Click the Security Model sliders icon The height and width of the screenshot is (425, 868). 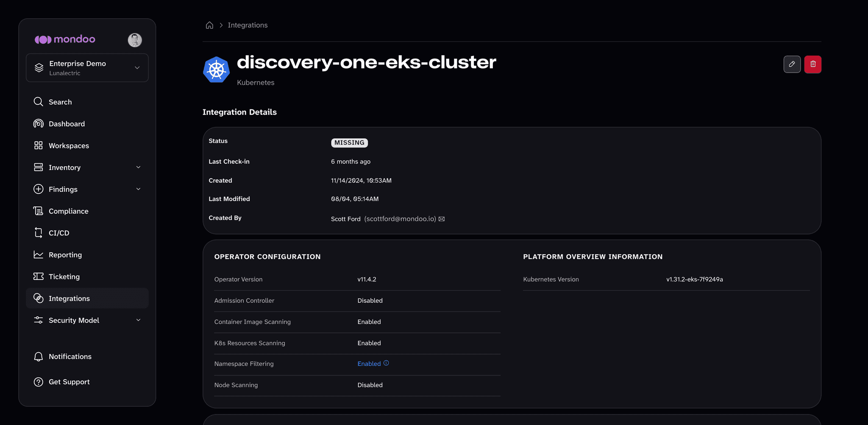click(38, 320)
